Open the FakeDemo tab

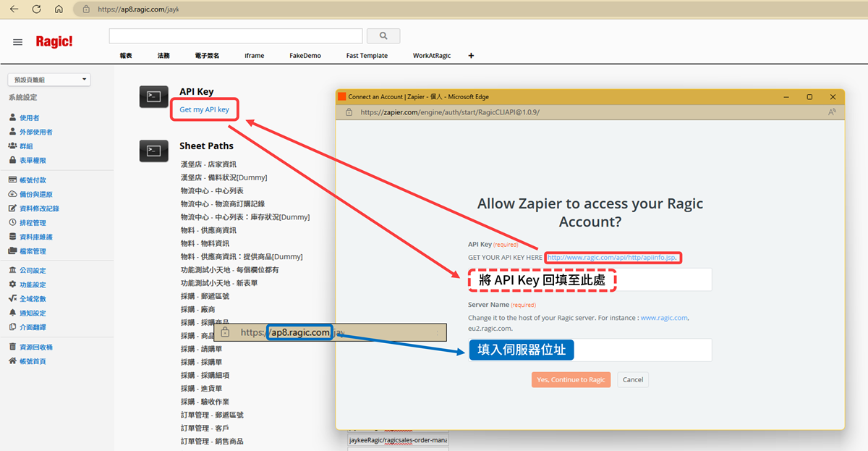305,56
